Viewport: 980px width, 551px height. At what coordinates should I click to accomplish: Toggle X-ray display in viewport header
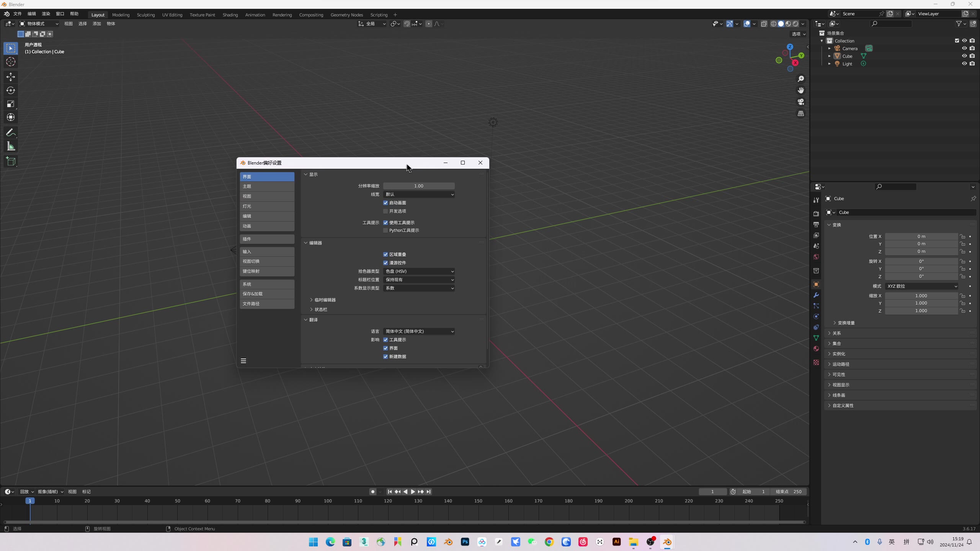pos(764,24)
